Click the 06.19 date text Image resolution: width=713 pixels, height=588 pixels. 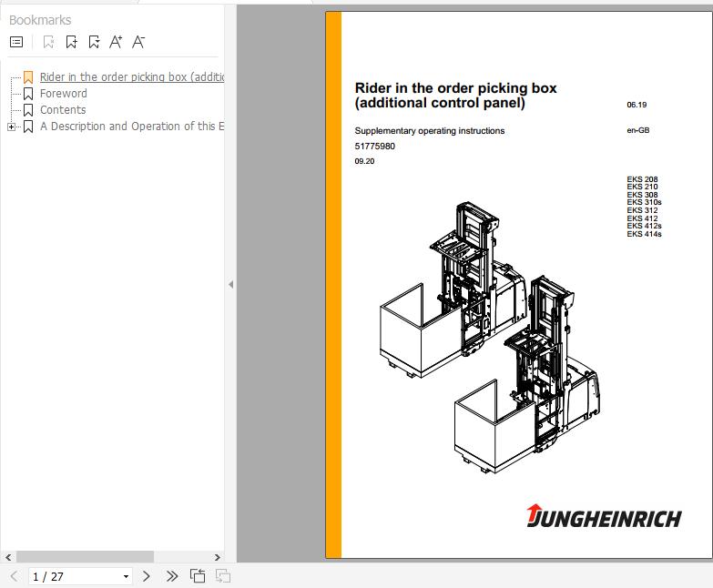tap(637, 105)
